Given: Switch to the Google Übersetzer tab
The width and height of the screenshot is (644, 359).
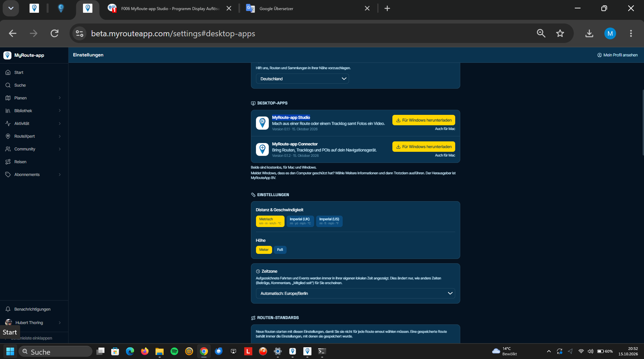Looking at the screenshot, I should pos(307,8).
